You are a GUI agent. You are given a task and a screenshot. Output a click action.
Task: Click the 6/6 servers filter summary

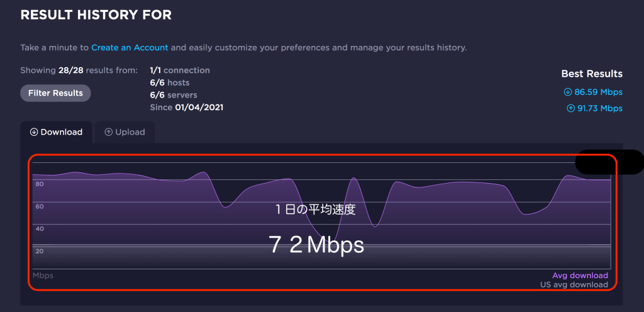pos(174,95)
